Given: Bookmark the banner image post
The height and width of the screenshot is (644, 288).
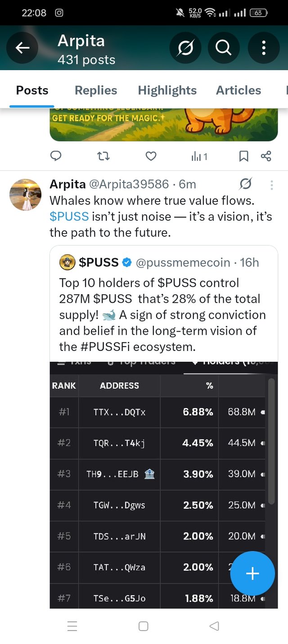Looking at the screenshot, I should tap(243, 156).
